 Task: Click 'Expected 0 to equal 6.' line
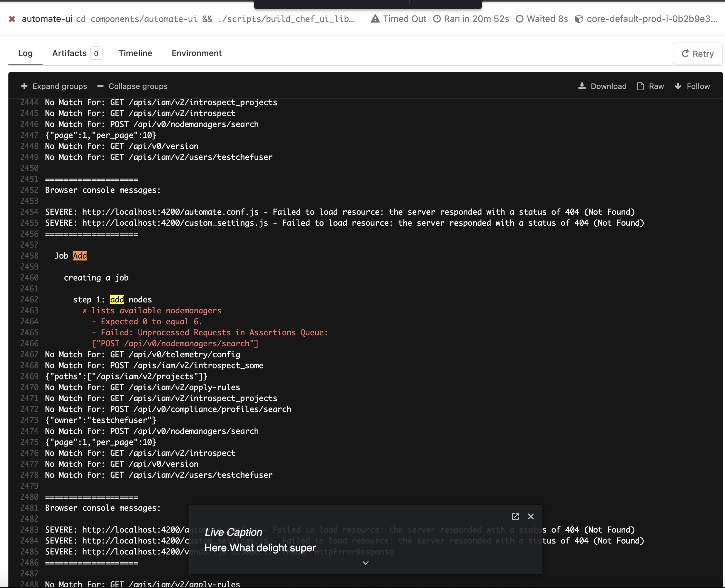(151, 321)
